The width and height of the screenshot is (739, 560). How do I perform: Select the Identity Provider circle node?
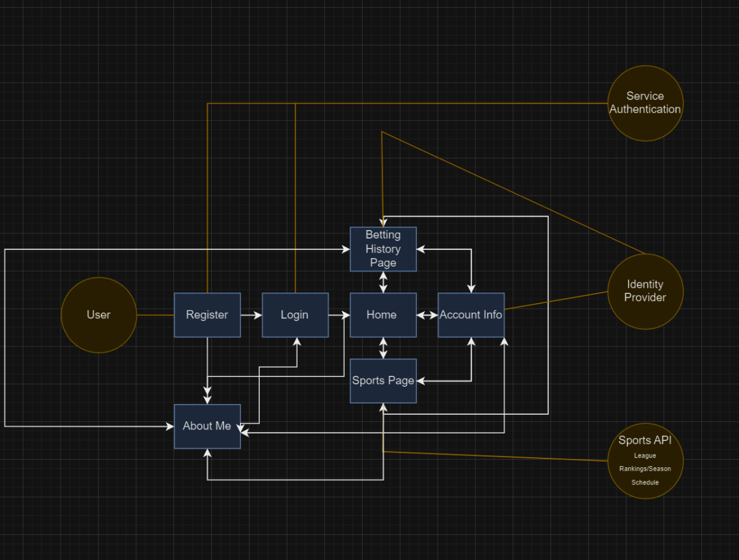[x=645, y=291]
